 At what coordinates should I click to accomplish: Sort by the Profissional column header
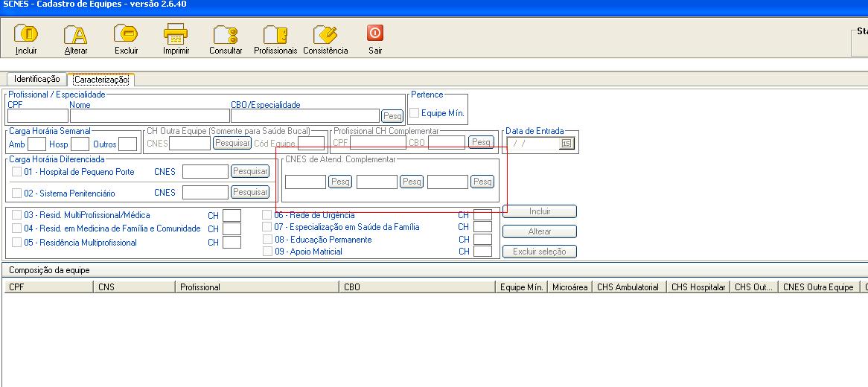(257, 287)
